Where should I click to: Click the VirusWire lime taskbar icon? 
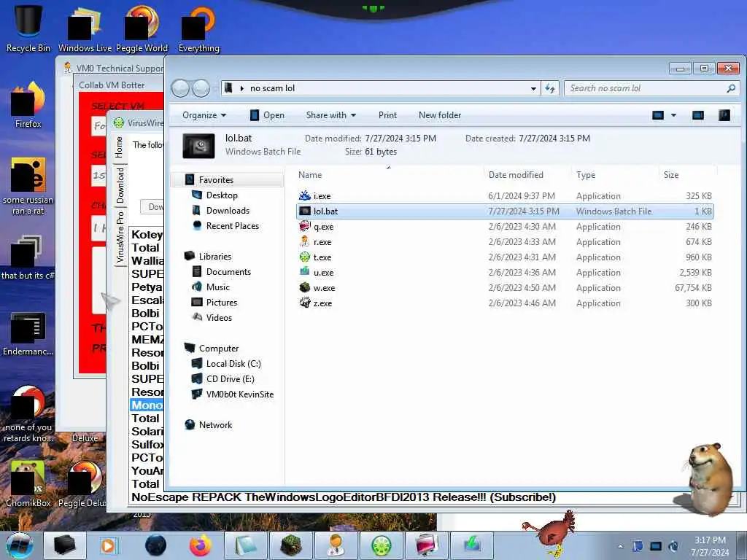coord(382,545)
